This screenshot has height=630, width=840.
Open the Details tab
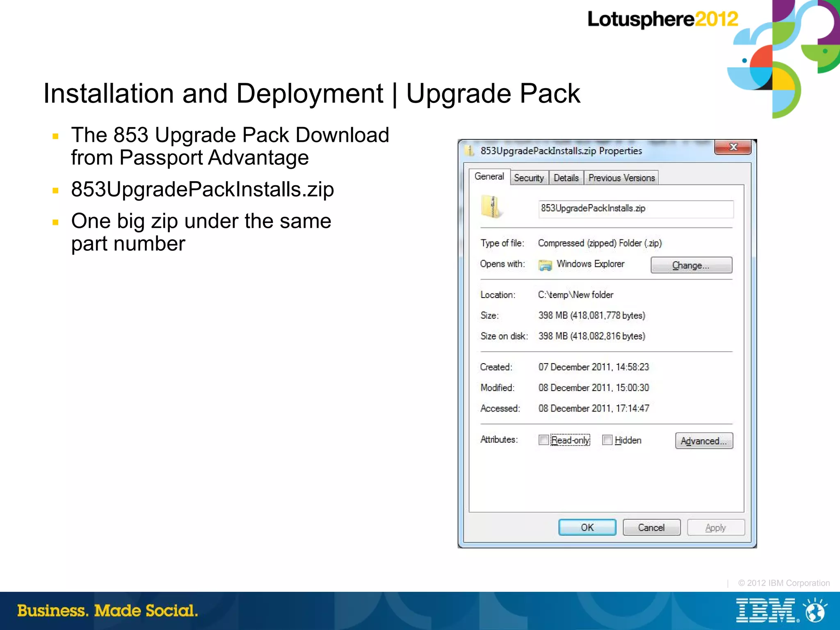[x=566, y=178]
